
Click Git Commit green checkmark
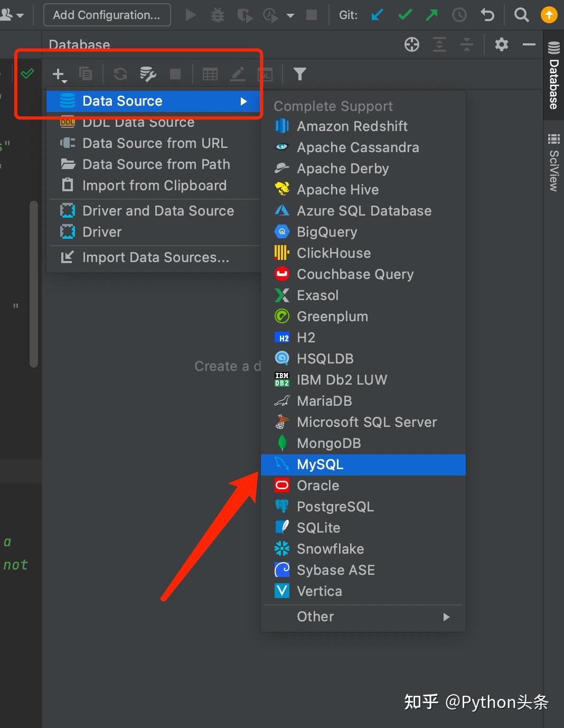coord(405,15)
